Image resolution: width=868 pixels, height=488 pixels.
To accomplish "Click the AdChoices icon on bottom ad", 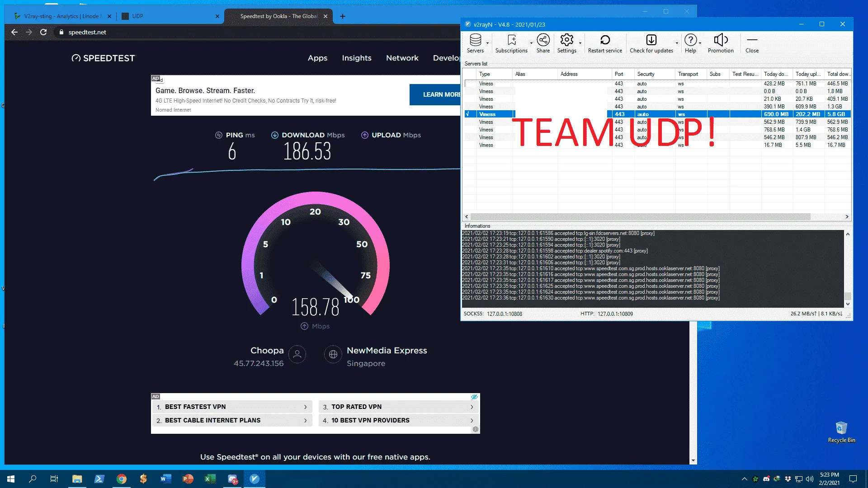I will (x=474, y=397).
